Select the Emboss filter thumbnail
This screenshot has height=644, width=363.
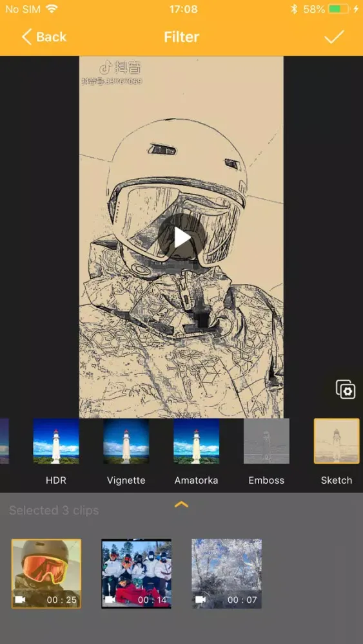click(266, 441)
